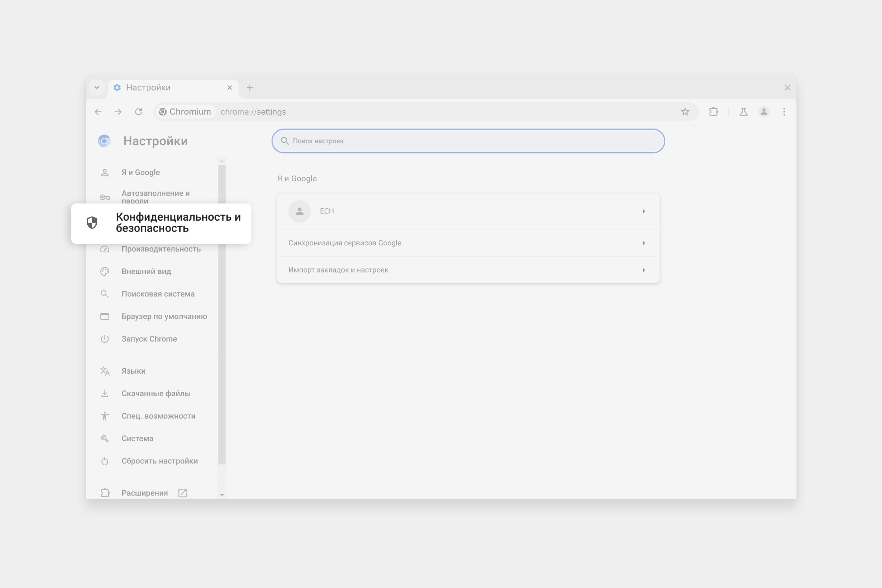Go back with the back arrow
The height and width of the screenshot is (588, 882).
(x=98, y=112)
